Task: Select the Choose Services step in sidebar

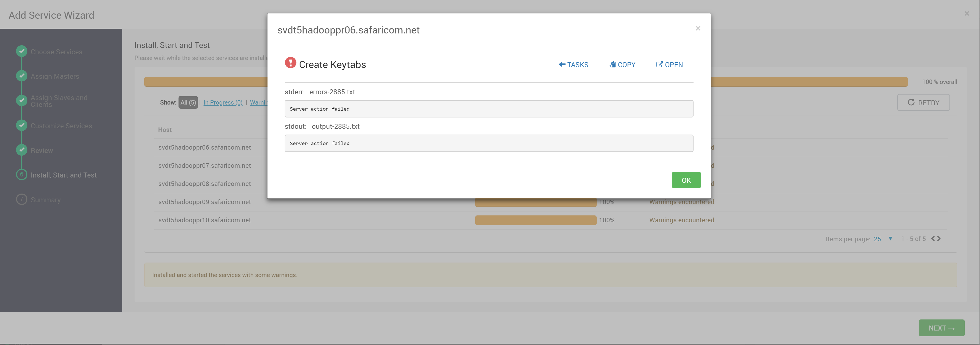Action: click(56, 51)
